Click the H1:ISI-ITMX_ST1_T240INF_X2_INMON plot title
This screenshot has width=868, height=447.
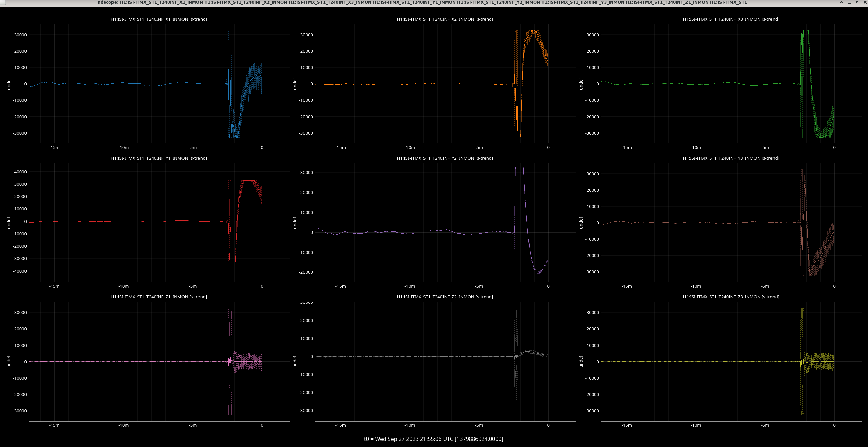pyautogui.click(x=445, y=19)
